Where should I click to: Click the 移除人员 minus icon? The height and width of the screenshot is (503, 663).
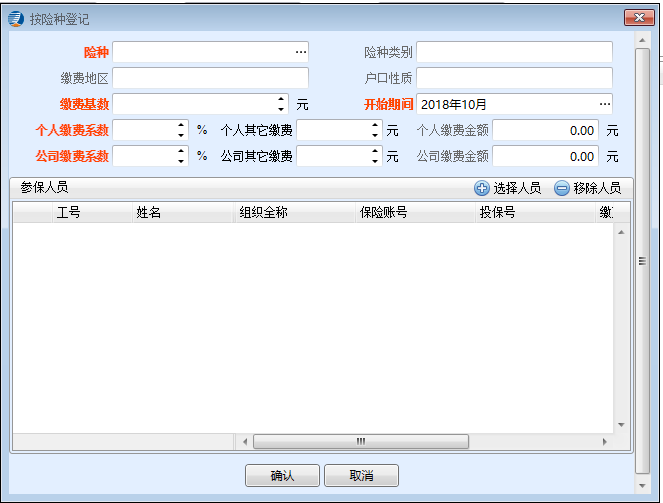click(x=562, y=188)
